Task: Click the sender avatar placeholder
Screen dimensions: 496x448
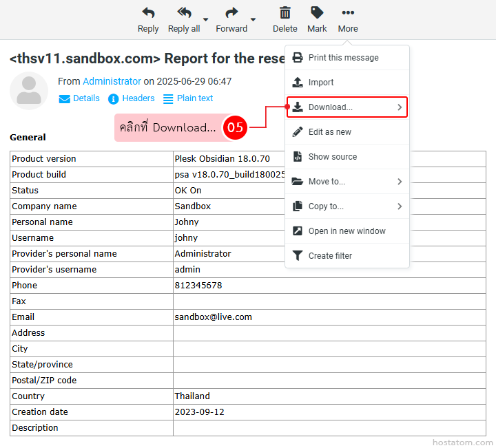Action: pos(29,91)
